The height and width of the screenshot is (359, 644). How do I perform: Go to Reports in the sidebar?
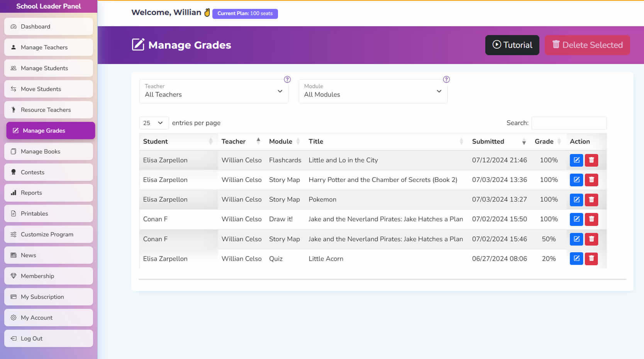[x=49, y=193]
